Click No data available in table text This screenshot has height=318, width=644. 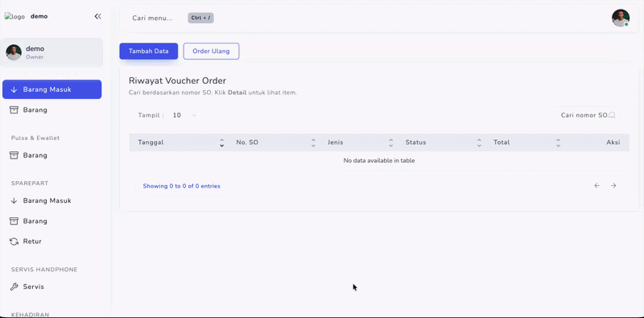pyautogui.click(x=379, y=161)
